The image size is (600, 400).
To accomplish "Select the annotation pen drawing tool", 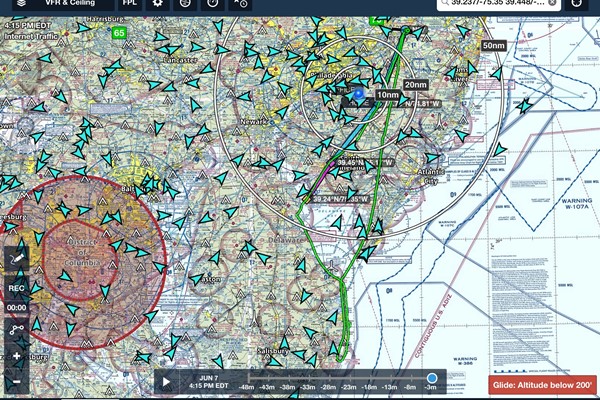I will 17,257.
